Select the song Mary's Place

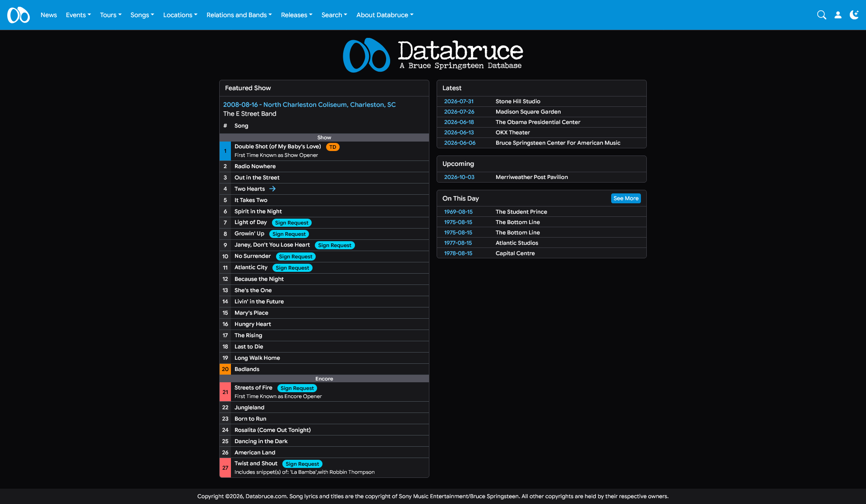[251, 313]
